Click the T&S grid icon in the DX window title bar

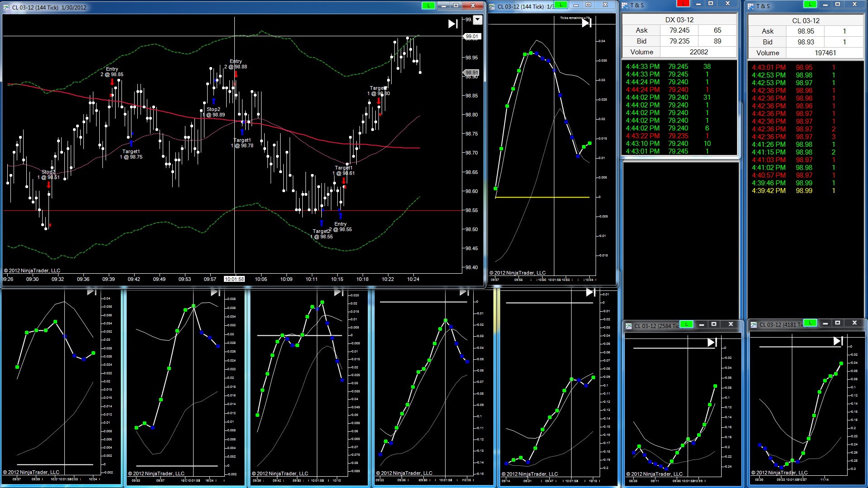click(x=625, y=5)
